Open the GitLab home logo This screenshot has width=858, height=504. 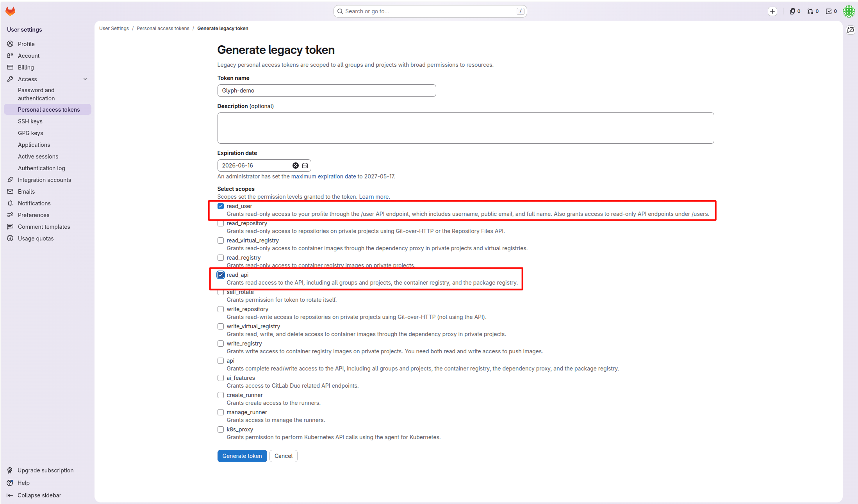[x=11, y=11]
